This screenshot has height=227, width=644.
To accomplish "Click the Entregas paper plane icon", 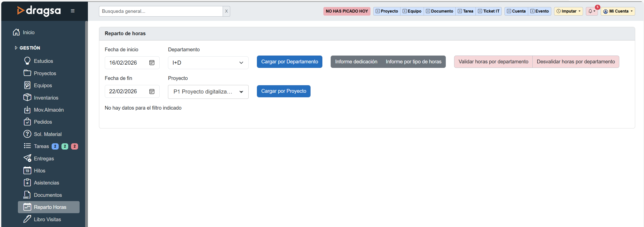I will 27,158.
